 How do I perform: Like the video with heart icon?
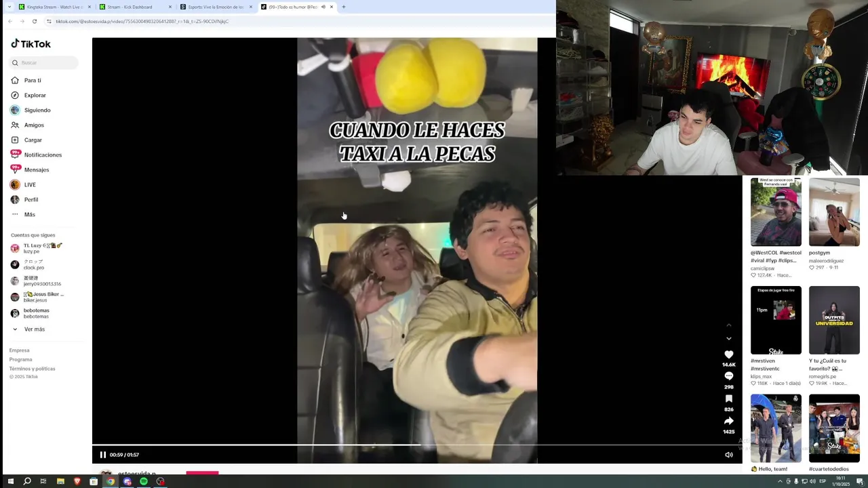[x=729, y=354]
